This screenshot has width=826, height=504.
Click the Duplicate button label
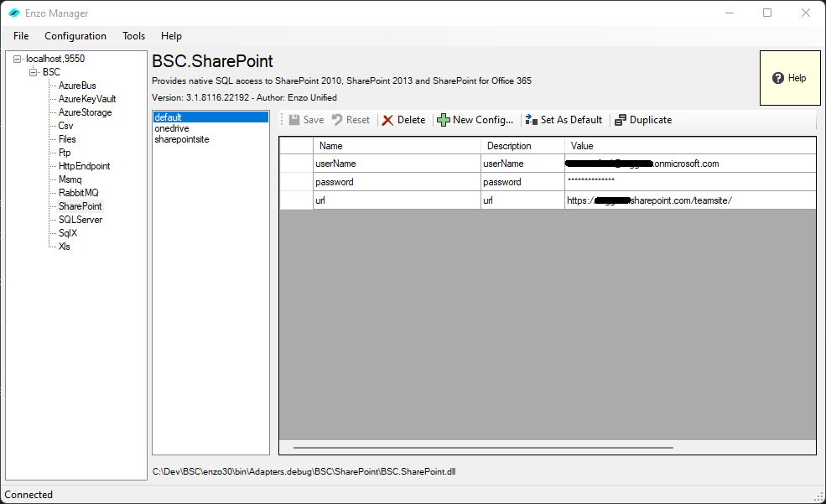[651, 120]
